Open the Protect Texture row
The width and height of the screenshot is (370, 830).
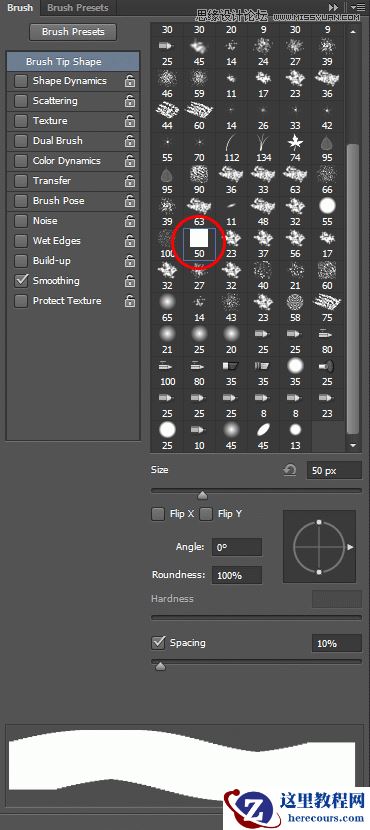[x=73, y=301]
